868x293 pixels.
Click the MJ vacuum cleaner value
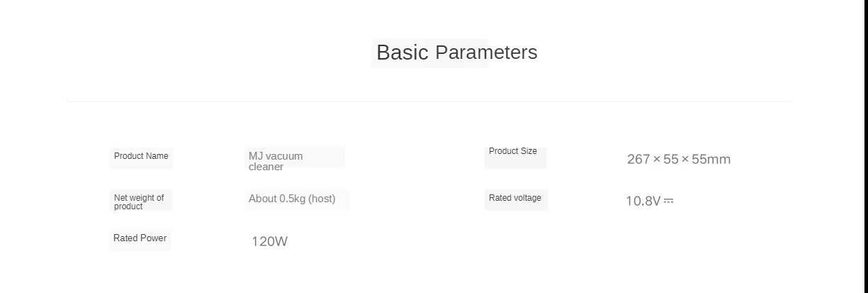(x=276, y=161)
